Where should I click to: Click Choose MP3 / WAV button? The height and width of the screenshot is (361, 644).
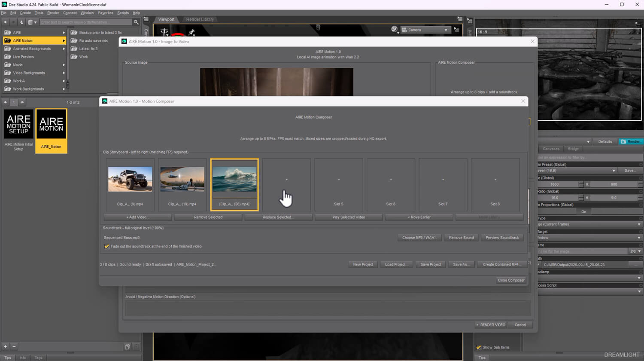coord(419,238)
